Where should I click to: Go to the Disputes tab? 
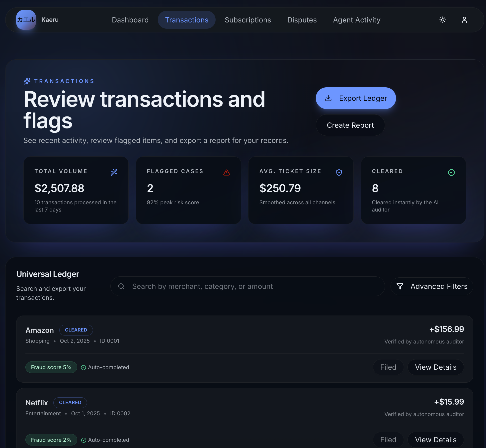coord(302,20)
